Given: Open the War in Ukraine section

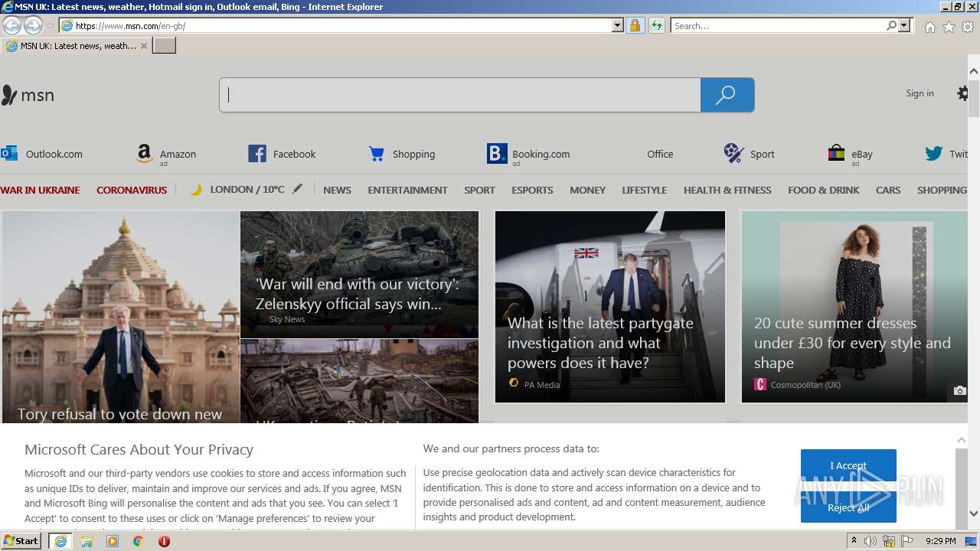Looking at the screenshot, I should click(40, 190).
